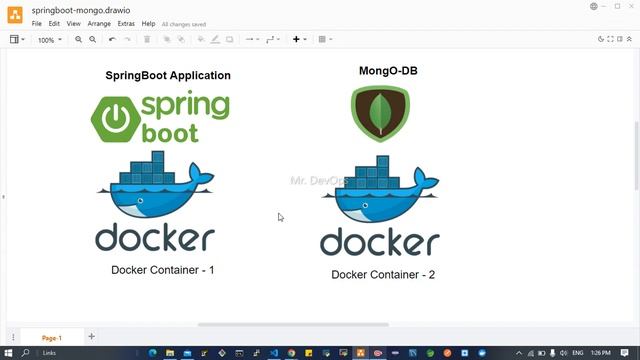The height and width of the screenshot is (360, 640).
Task: Open the pages menu three-dot icon
Action: 13,337
